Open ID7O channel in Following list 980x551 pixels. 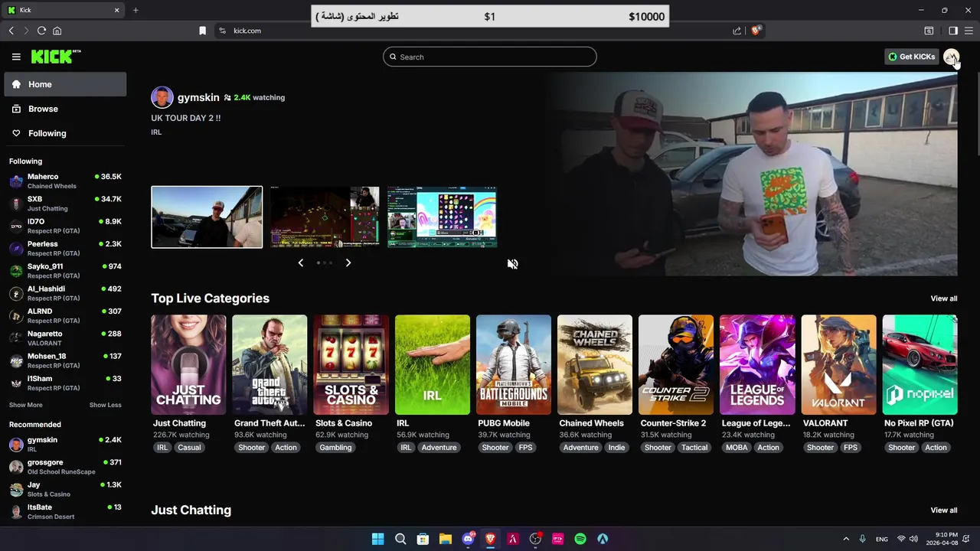pos(65,226)
